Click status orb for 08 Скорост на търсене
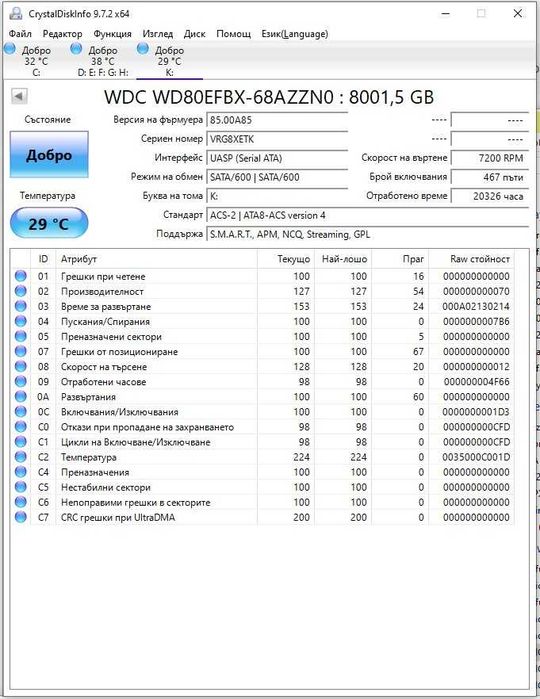 click(x=21, y=366)
